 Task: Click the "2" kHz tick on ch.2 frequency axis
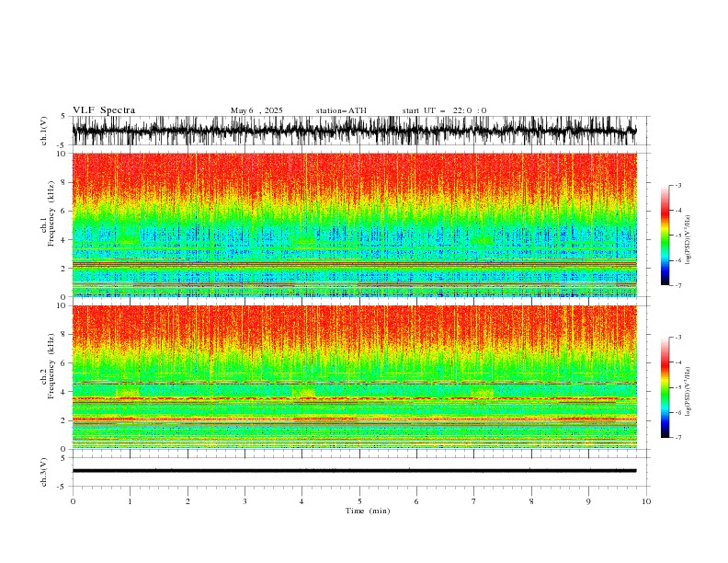63,420
